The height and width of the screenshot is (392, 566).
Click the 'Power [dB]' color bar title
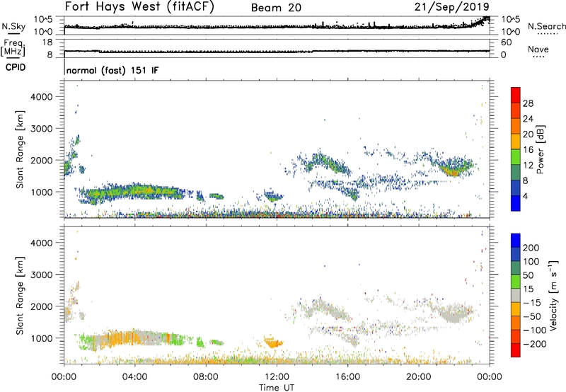(540, 149)
